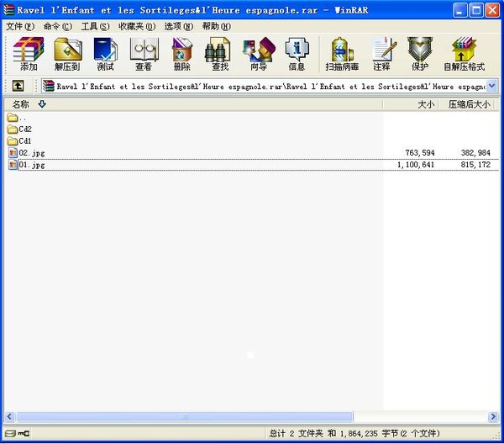
Task: Click the horizontal scrollbar right arrow
Action: point(493,416)
